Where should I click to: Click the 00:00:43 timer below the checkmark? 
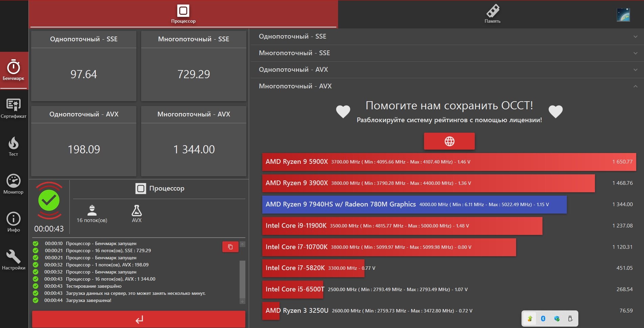click(x=49, y=229)
